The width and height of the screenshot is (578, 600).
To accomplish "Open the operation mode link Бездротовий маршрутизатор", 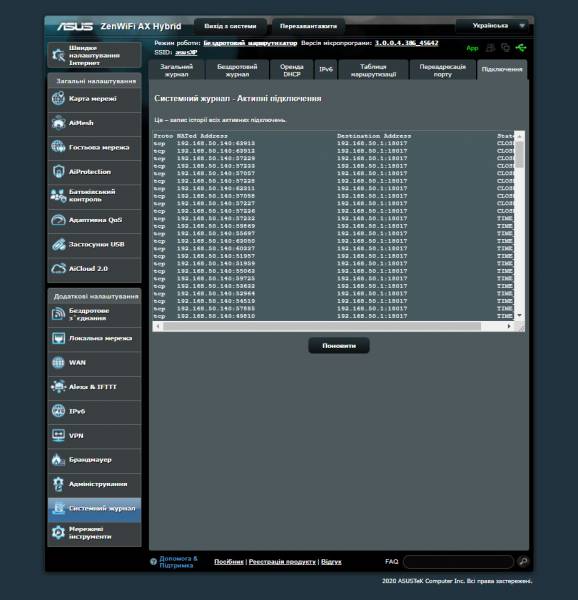I will tap(250, 43).
